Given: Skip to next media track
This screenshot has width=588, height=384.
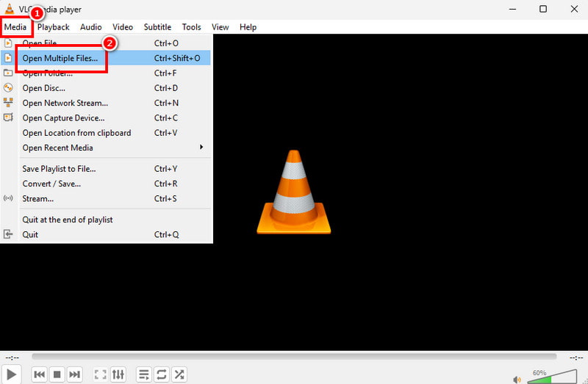Looking at the screenshot, I should [x=74, y=374].
